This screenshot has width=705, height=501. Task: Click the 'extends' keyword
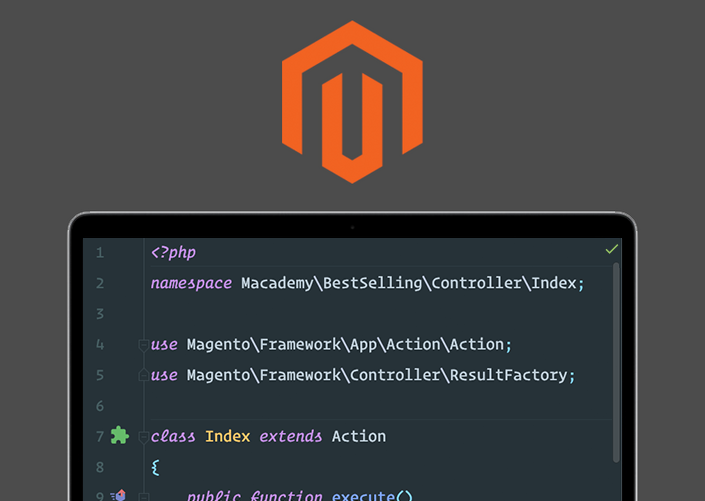pos(291,437)
